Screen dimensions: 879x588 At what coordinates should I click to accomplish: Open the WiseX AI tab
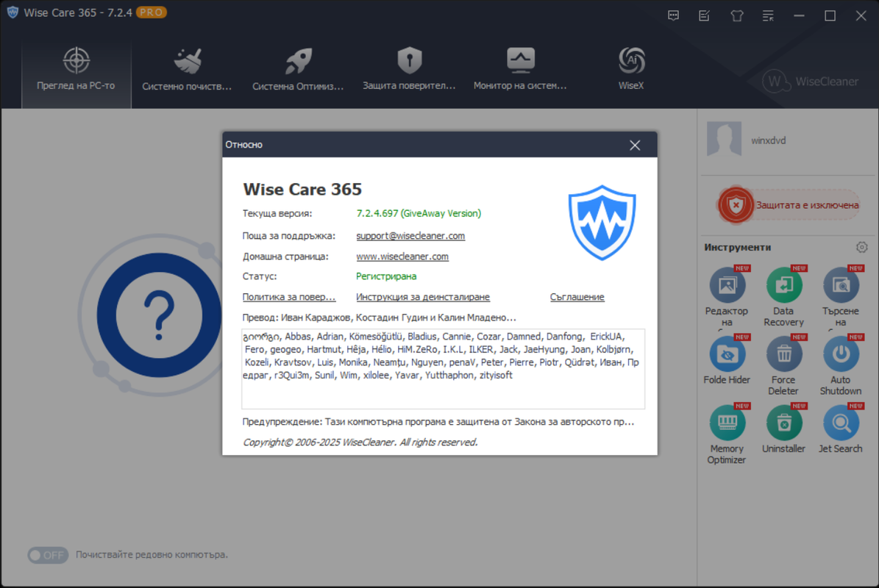[630, 70]
